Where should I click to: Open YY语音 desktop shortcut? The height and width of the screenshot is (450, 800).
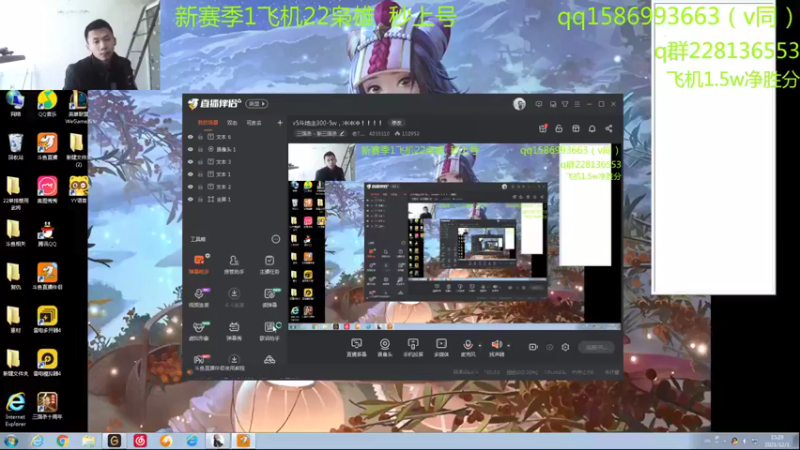pos(78,190)
